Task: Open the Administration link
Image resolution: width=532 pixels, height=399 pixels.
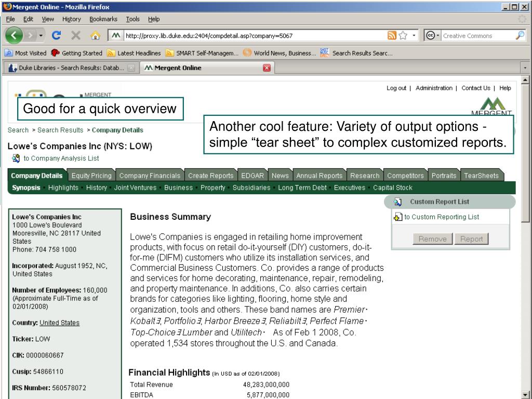Action: point(434,88)
